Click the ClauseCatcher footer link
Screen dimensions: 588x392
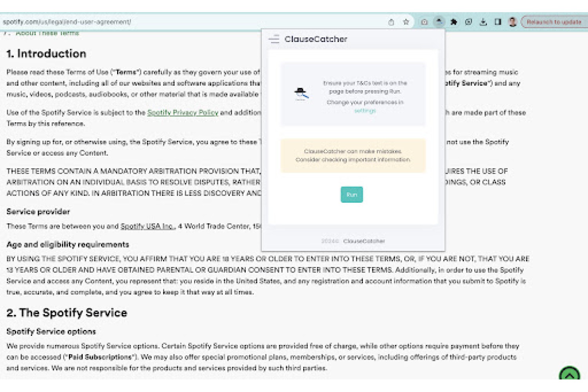pyautogui.click(x=364, y=241)
